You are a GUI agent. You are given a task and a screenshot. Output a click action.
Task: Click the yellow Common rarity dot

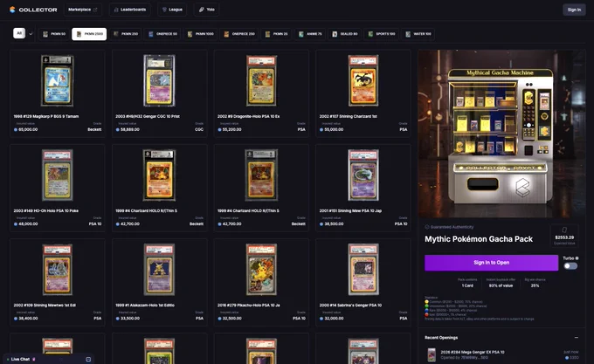tap(426, 302)
